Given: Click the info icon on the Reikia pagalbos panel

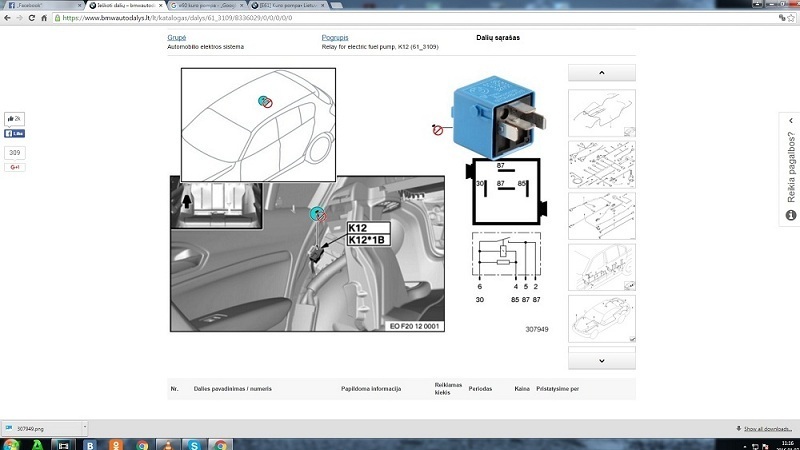Looking at the screenshot, I should pos(791,215).
